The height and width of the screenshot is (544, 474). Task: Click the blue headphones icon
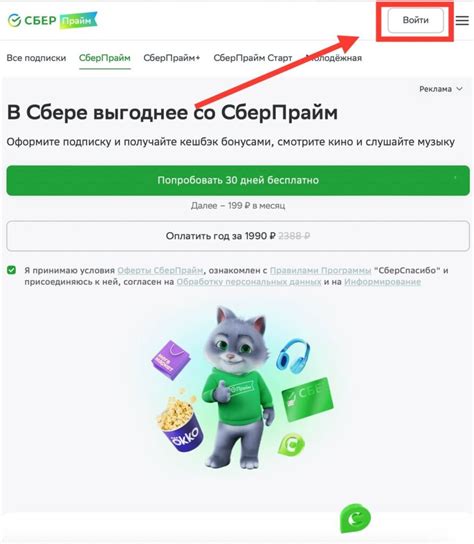[293, 356]
